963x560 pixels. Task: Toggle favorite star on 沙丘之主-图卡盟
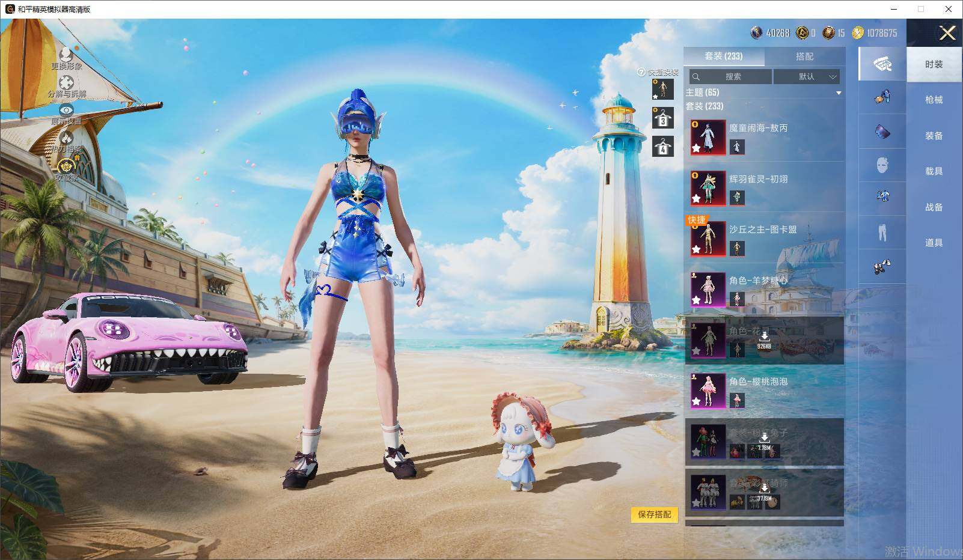pyautogui.click(x=696, y=249)
